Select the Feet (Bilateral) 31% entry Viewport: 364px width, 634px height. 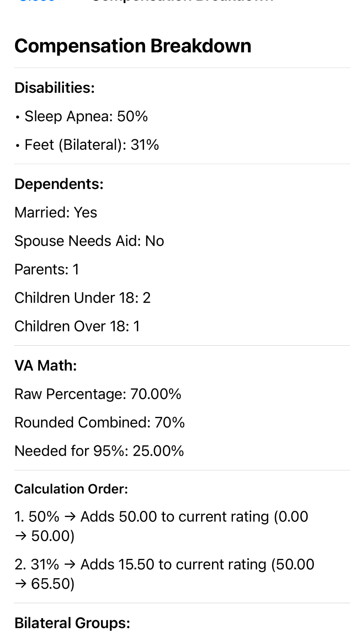(x=92, y=145)
